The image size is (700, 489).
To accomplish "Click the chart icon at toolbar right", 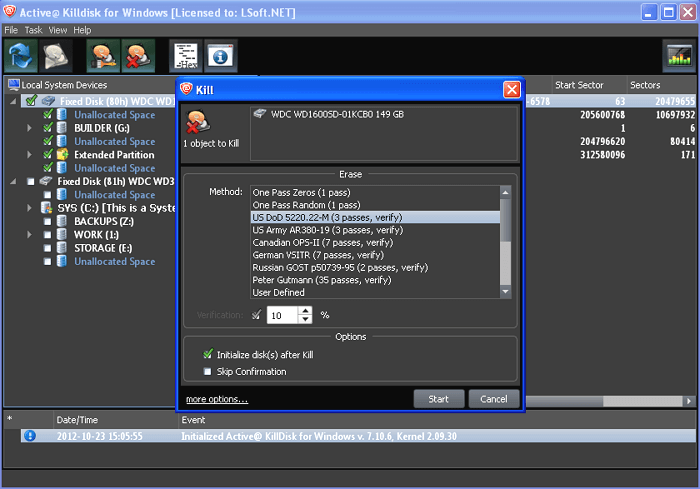I will pyautogui.click(x=678, y=57).
